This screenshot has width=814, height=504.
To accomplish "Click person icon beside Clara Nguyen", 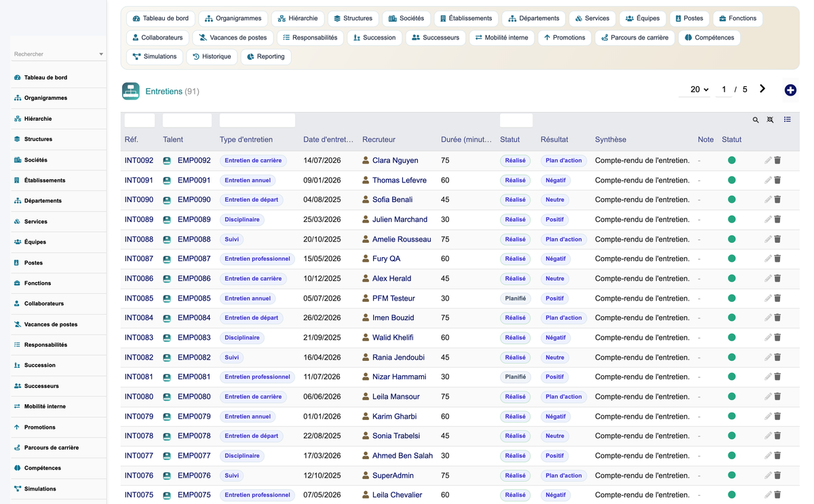I will [x=366, y=161].
